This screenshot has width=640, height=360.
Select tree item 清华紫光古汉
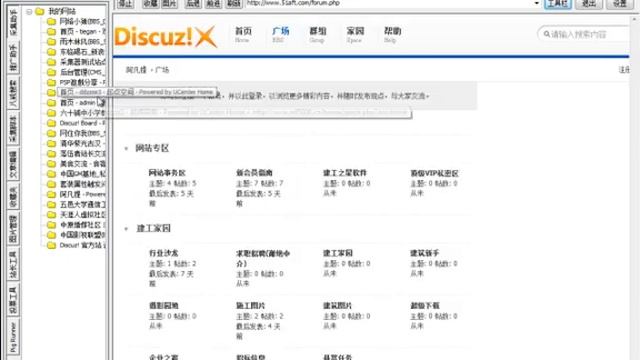[x=83, y=144]
